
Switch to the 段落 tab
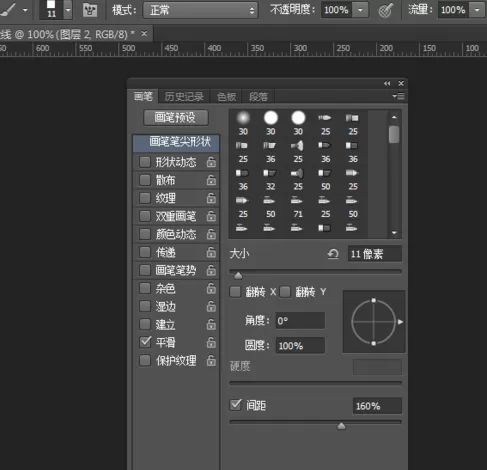click(258, 97)
